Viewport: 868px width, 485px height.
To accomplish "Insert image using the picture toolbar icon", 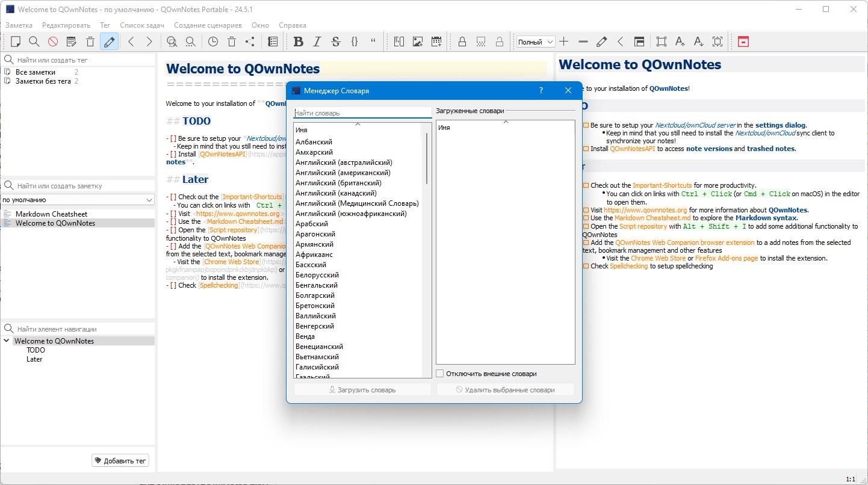I will pyautogui.click(x=418, y=42).
